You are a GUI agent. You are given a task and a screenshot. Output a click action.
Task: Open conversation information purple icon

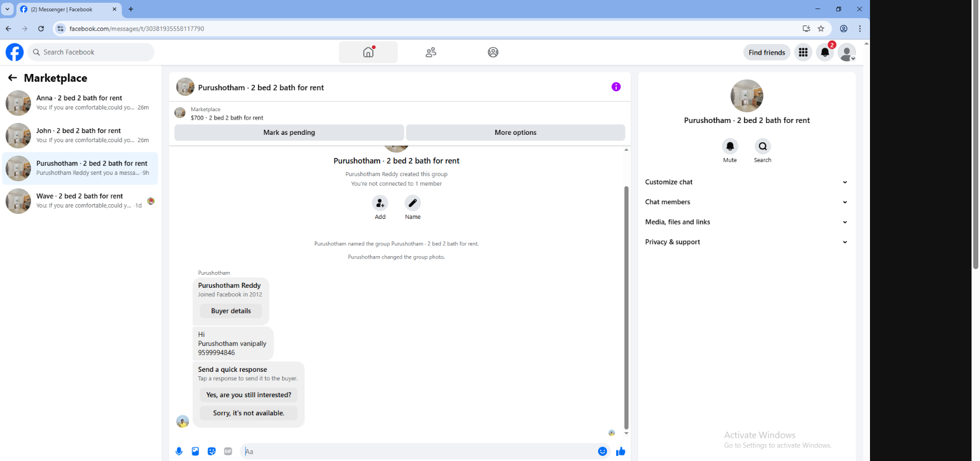[616, 87]
